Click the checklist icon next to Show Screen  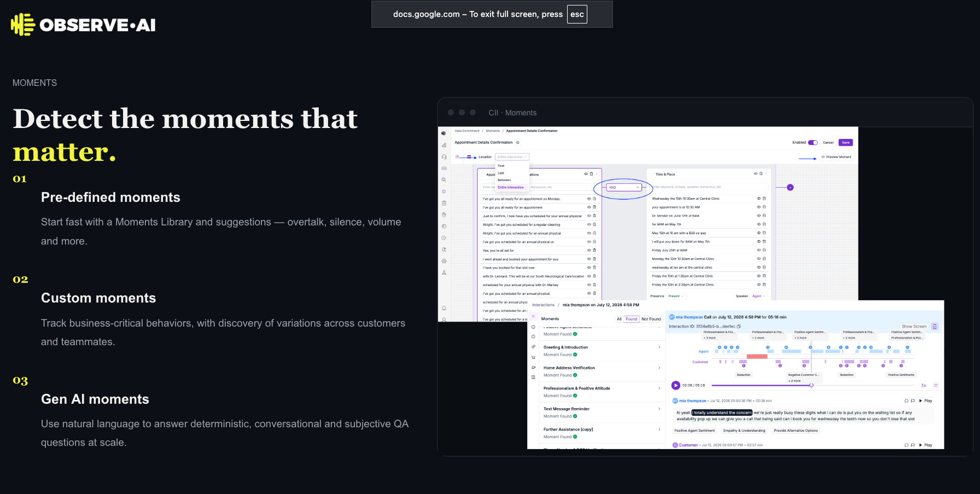coord(935,327)
